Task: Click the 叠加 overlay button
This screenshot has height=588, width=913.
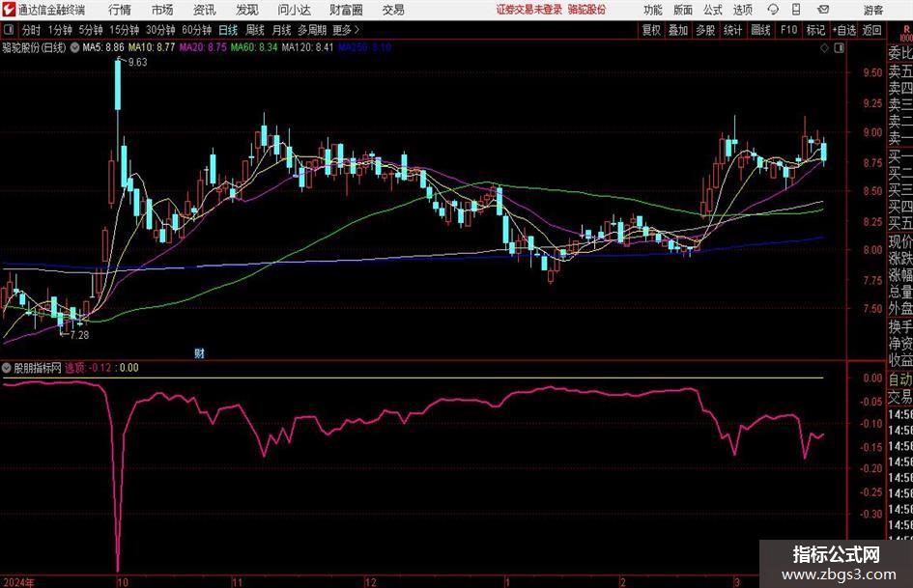Action: [x=678, y=30]
